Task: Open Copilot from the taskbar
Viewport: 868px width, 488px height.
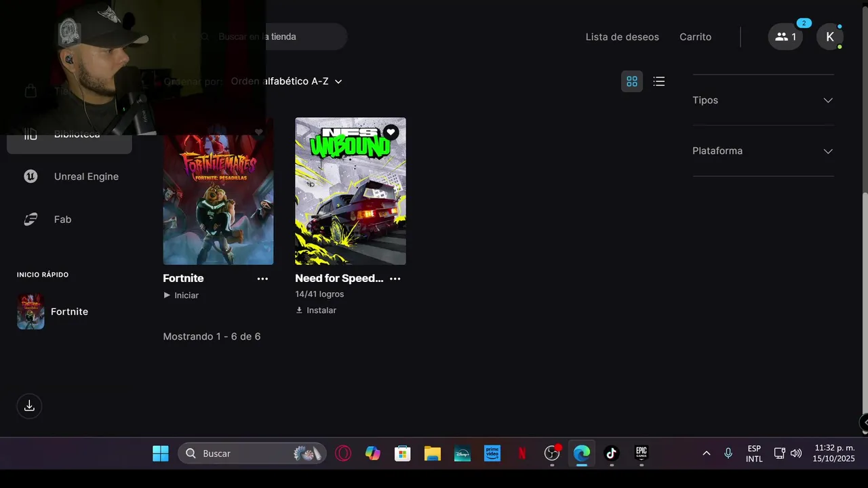Action: click(373, 453)
